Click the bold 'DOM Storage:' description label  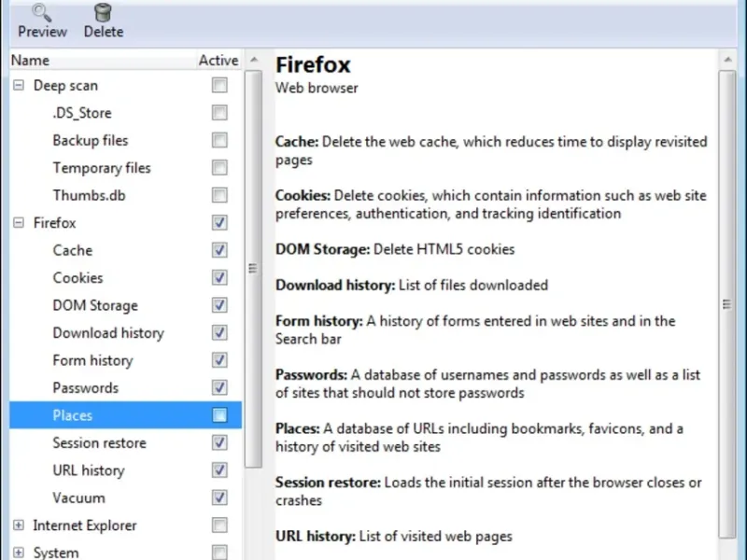coord(322,249)
